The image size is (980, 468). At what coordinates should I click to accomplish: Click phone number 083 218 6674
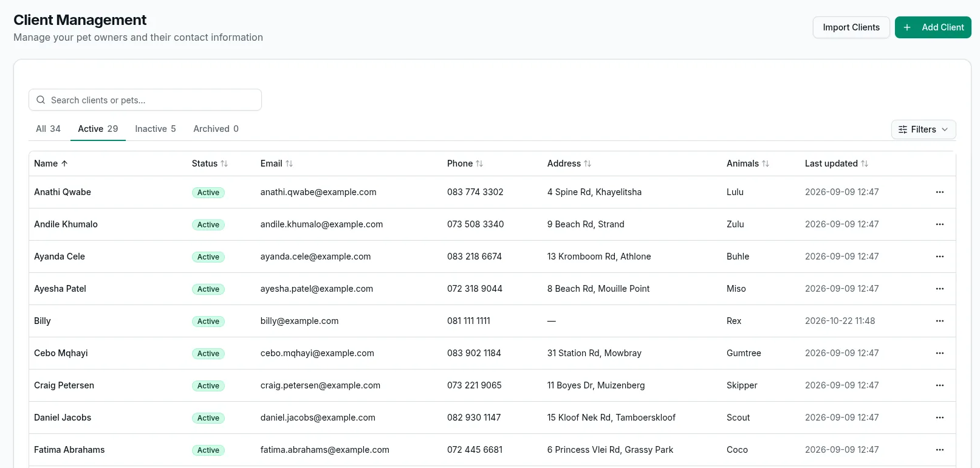tap(475, 256)
